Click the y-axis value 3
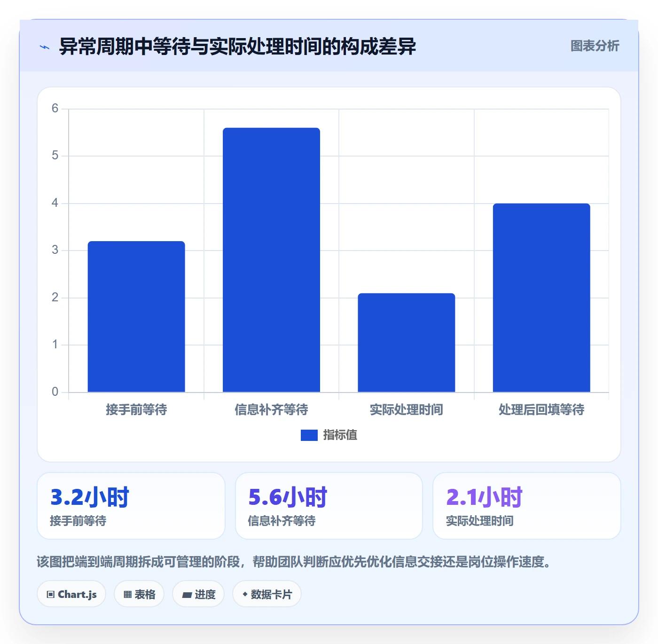Viewport: 658px width, 644px height. 55,250
